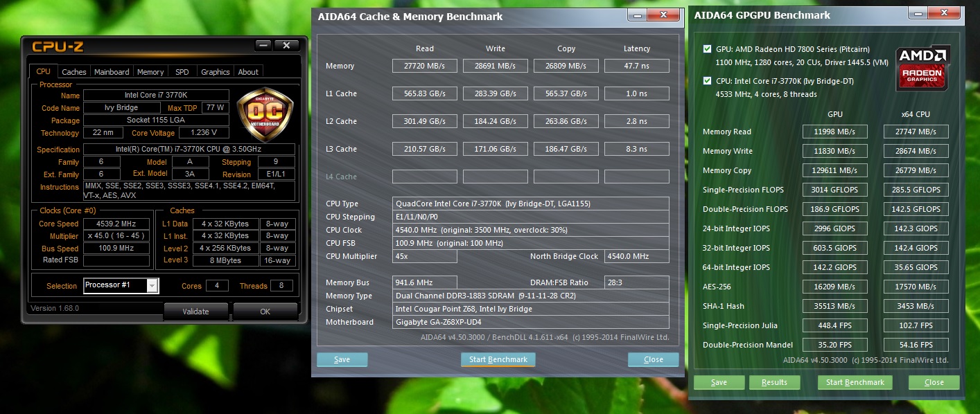Screen dimensions: 980x414
Task: Open the Memory tab in CPU-Z
Action: (x=150, y=72)
